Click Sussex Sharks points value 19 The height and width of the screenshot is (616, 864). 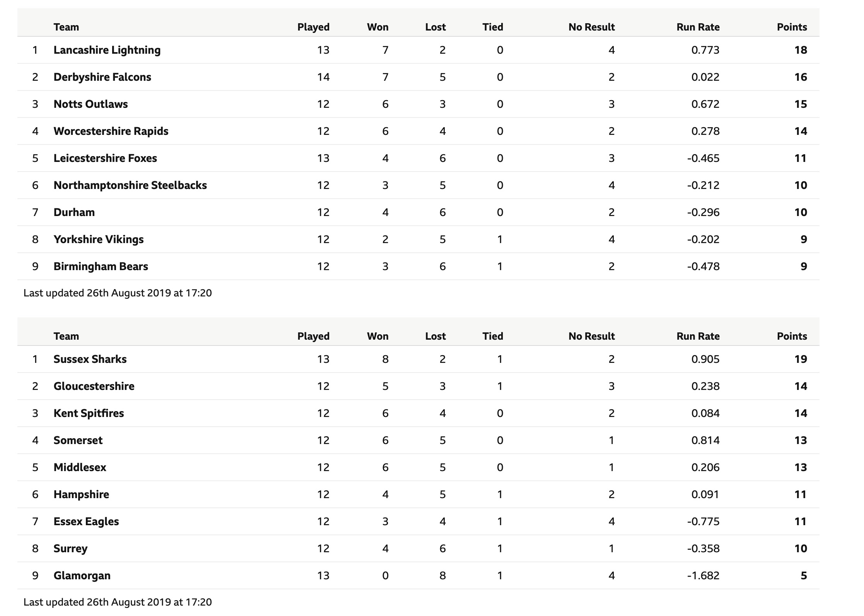coord(801,359)
